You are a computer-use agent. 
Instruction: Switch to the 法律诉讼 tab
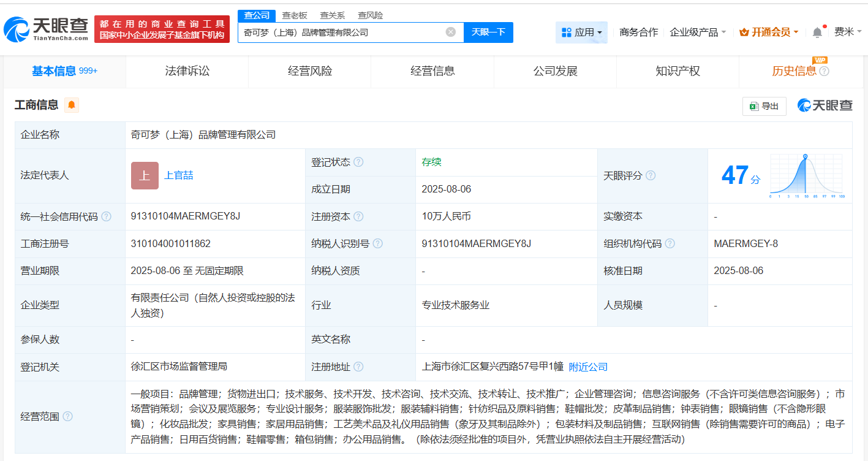pos(187,71)
